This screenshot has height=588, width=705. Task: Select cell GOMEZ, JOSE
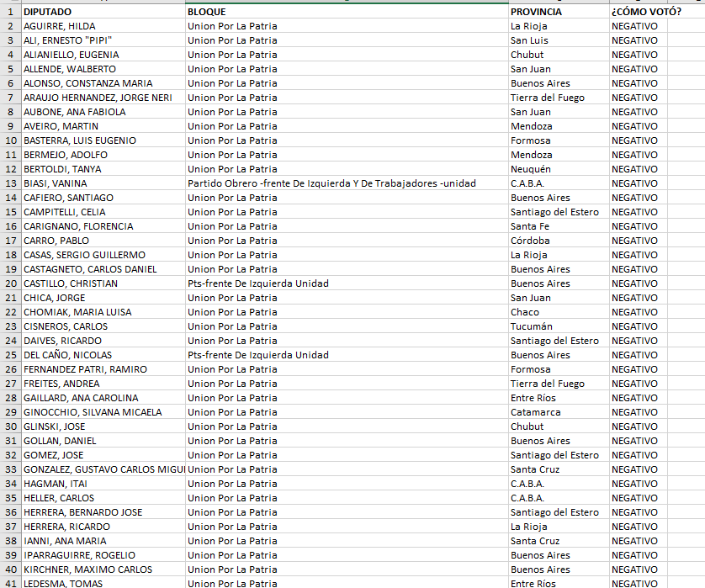pos(103,455)
